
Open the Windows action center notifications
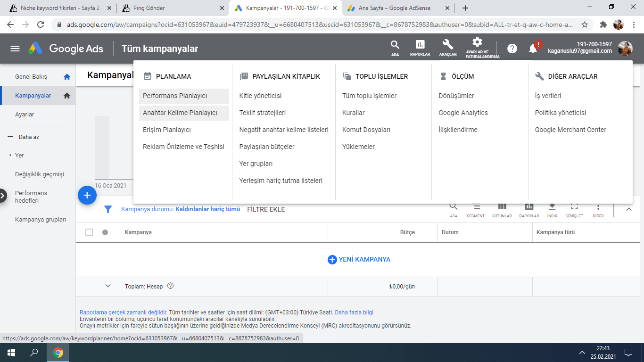pos(628,353)
